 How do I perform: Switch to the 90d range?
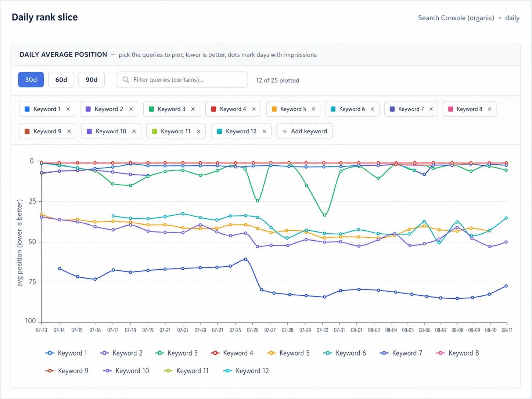tap(91, 80)
